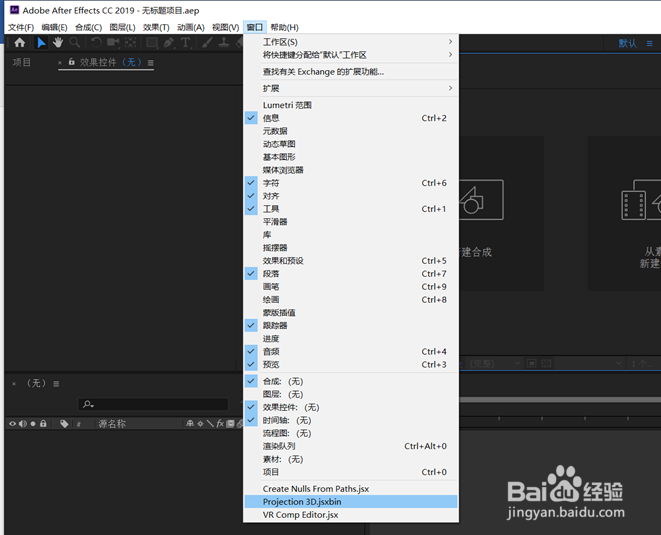Open the 合成(C) menu
This screenshot has width=661, height=535.
point(89,27)
